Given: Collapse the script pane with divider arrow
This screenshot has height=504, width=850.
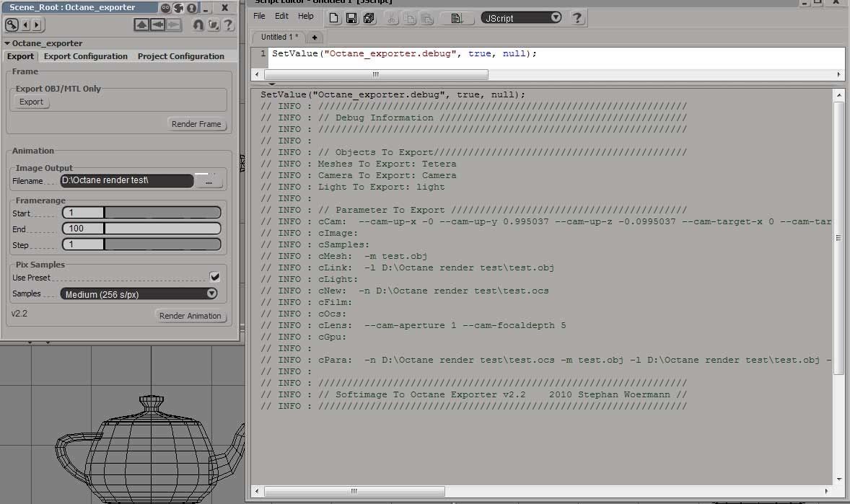Looking at the screenshot, I should pyautogui.click(x=271, y=84).
